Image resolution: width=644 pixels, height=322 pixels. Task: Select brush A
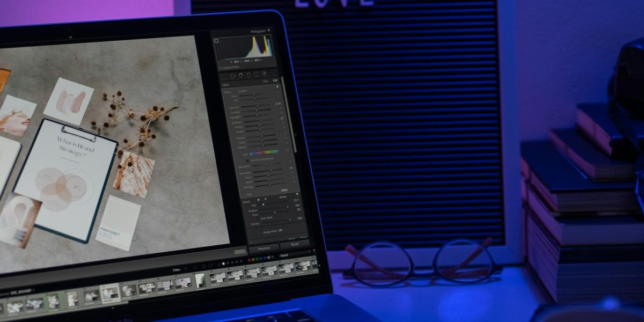259,200
